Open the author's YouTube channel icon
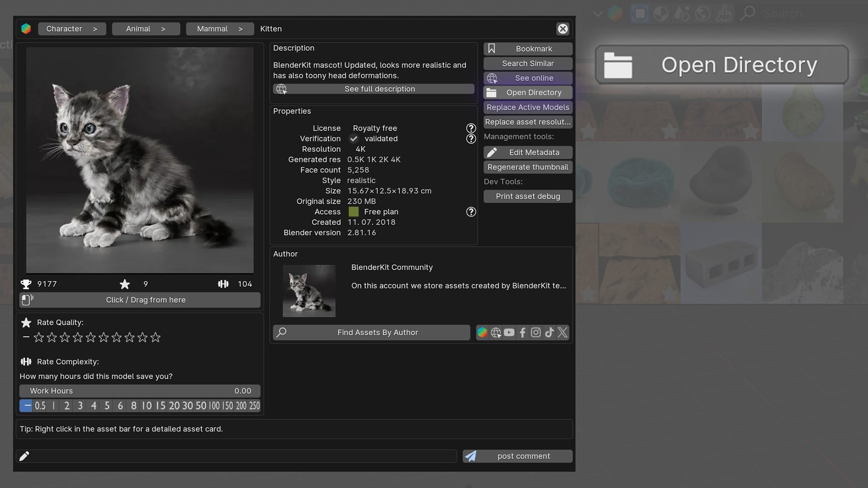The height and width of the screenshot is (488, 868). [509, 332]
